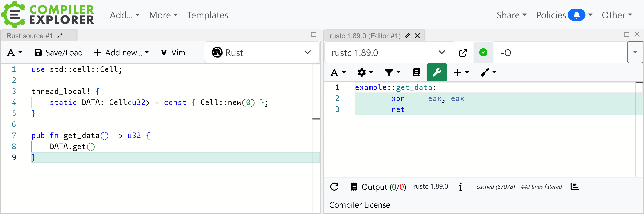Screen dimensions: 644x214
Task: Click the green compilation status check indicator
Action: 483,52
